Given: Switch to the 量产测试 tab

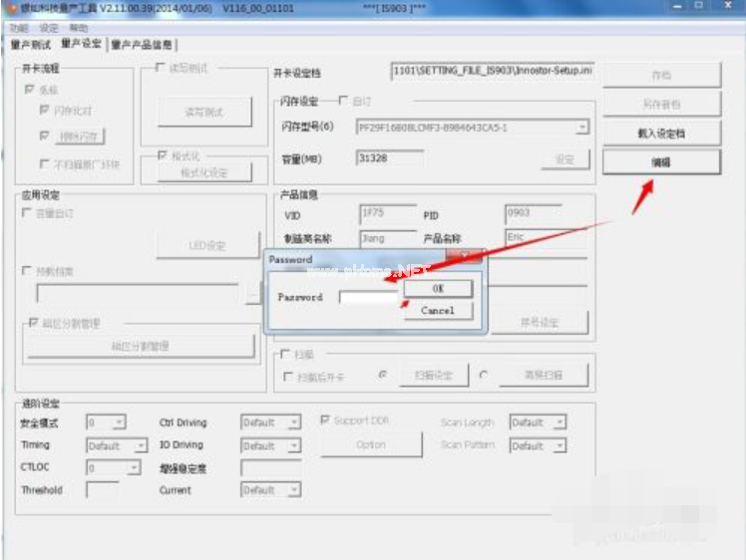Looking at the screenshot, I should pyautogui.click(x=31, y=45).
